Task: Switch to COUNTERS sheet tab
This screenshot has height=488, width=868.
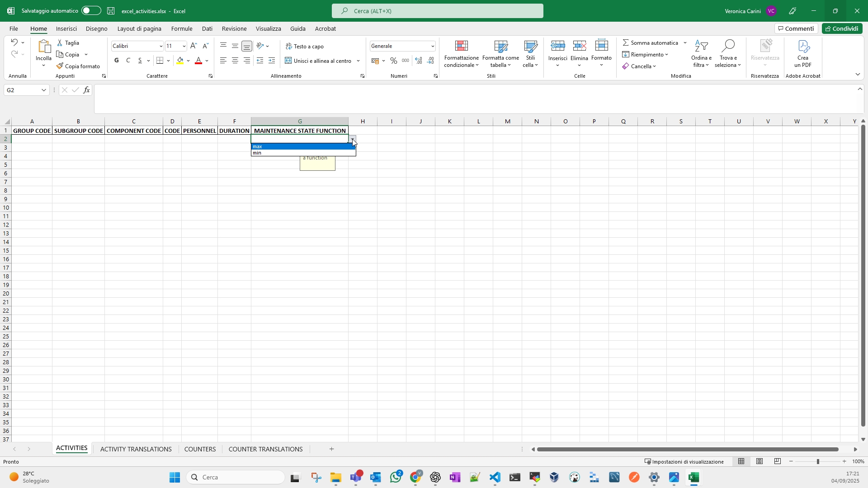Action: point(200,449)
